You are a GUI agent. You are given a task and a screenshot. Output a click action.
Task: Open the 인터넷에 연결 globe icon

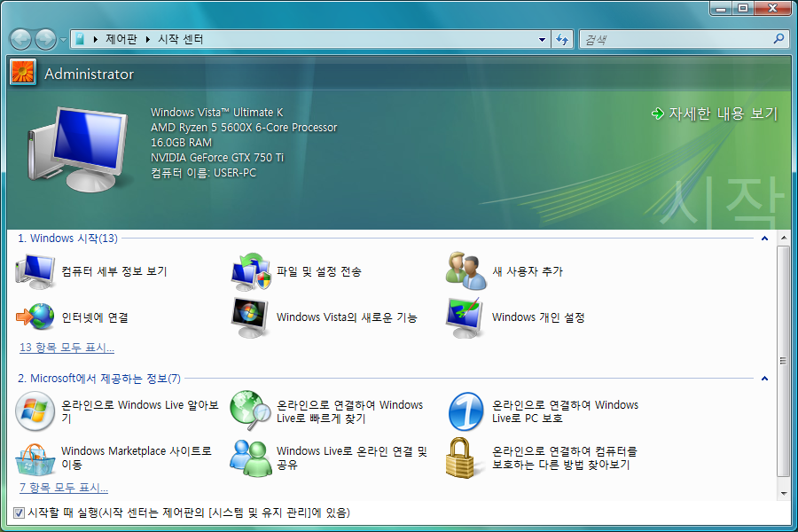point(35,317)
